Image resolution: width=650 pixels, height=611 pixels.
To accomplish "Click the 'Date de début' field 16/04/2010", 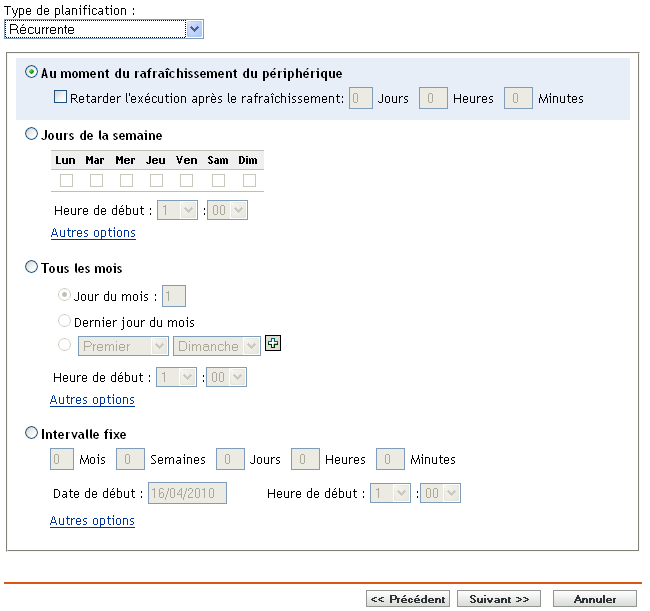I will 187,493.
